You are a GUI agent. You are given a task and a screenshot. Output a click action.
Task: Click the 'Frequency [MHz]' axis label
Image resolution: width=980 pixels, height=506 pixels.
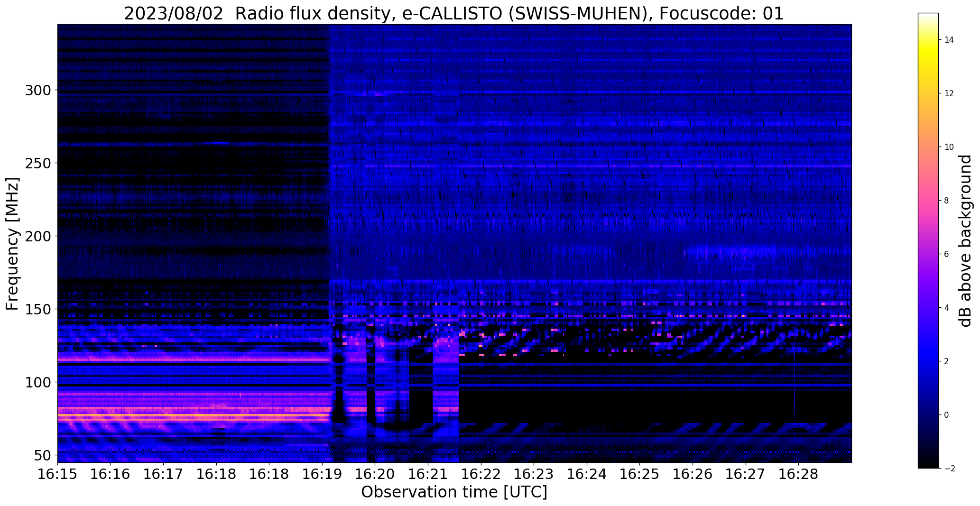pyautogui.click(x=12, y=244)
